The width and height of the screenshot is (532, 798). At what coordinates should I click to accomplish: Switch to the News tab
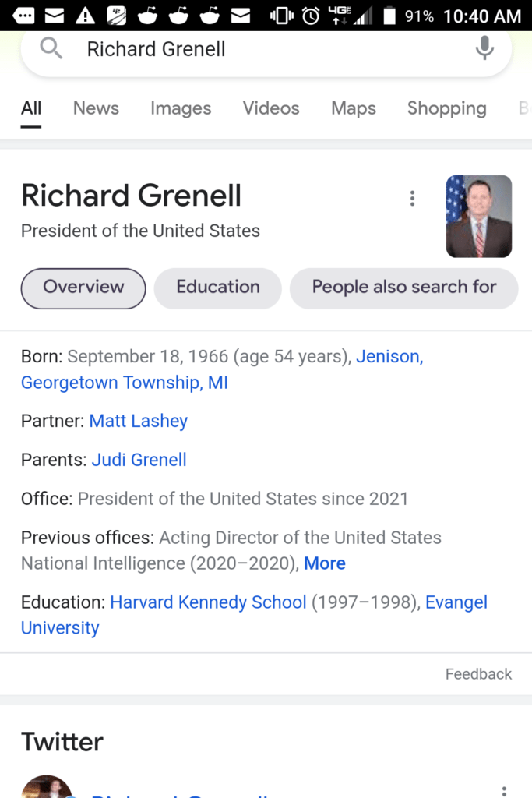[96, 108]
